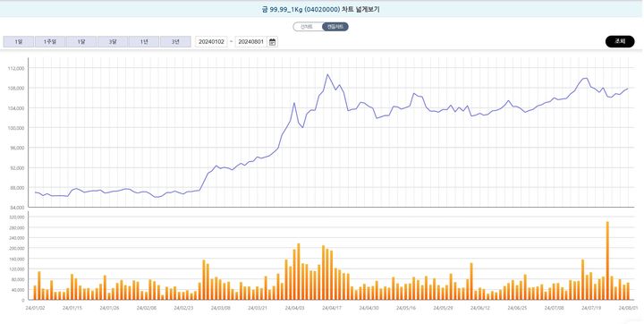
Task: Select the 1주일 period button
Action: 50,42
